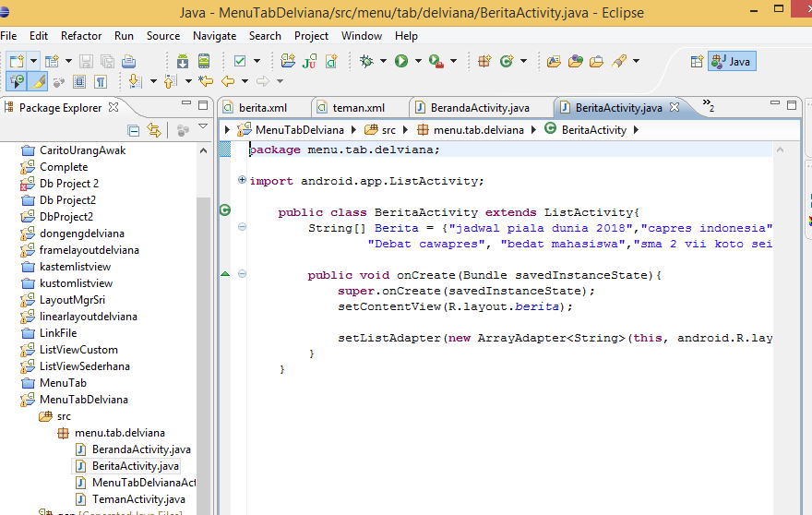Click the Save All icon
This screenshot has width=812, height=515.
(107, 61)
